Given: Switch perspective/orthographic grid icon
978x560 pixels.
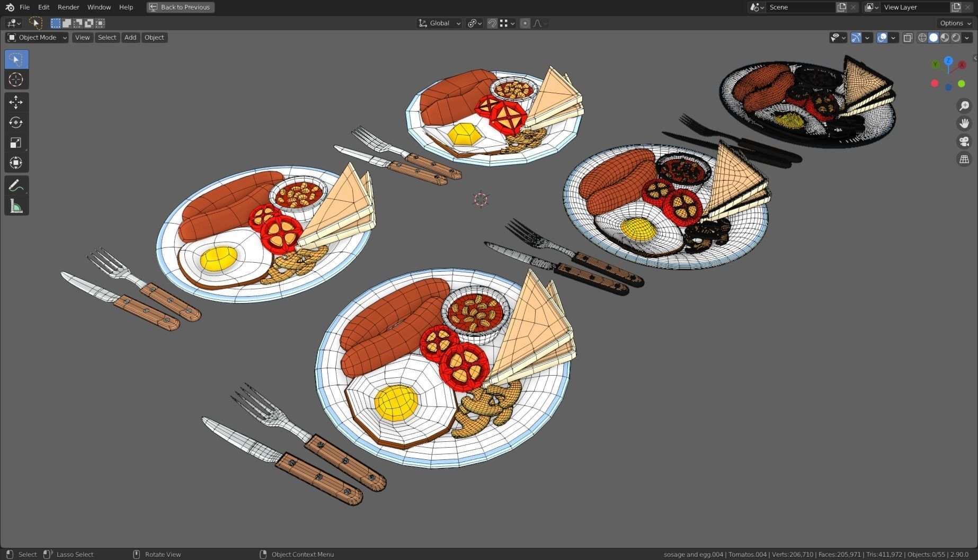Looking at the screenshot, I should pyautogui.click(x=964, y=159).
